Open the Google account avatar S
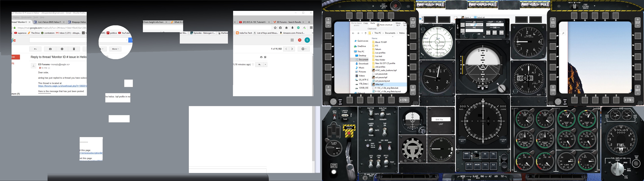The image size is (644, 181). 307,40
